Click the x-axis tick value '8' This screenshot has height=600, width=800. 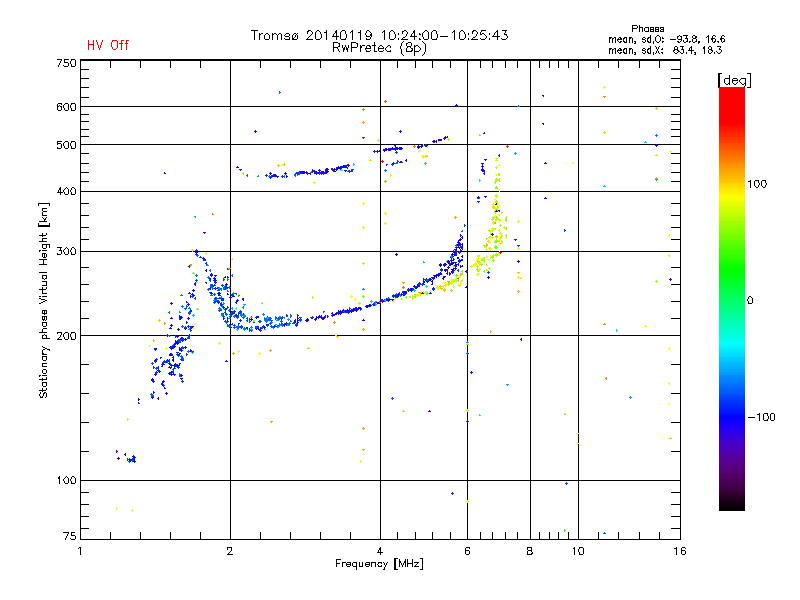coord(530,551)
